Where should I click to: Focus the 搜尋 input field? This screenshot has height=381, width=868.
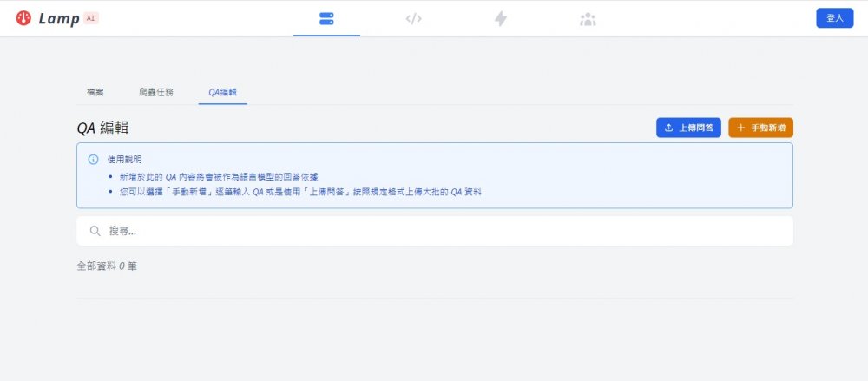(x=434, y=231)
